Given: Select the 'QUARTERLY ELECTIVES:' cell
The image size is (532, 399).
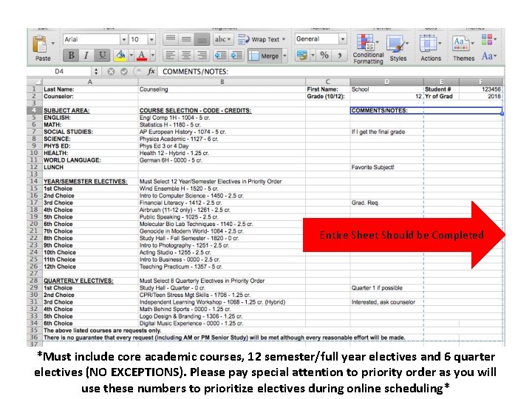Looking at the screenshot, I should [x=90, y=281].
